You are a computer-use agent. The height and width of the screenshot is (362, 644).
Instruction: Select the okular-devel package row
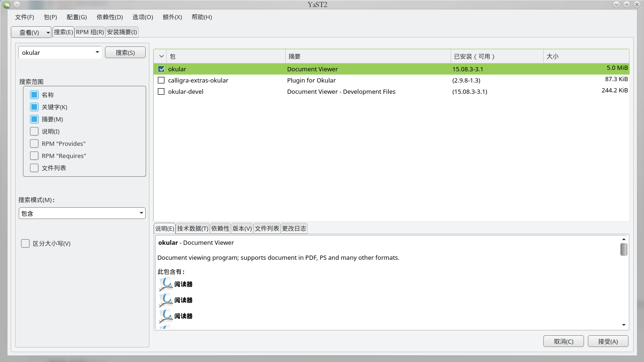click(392, 91)
